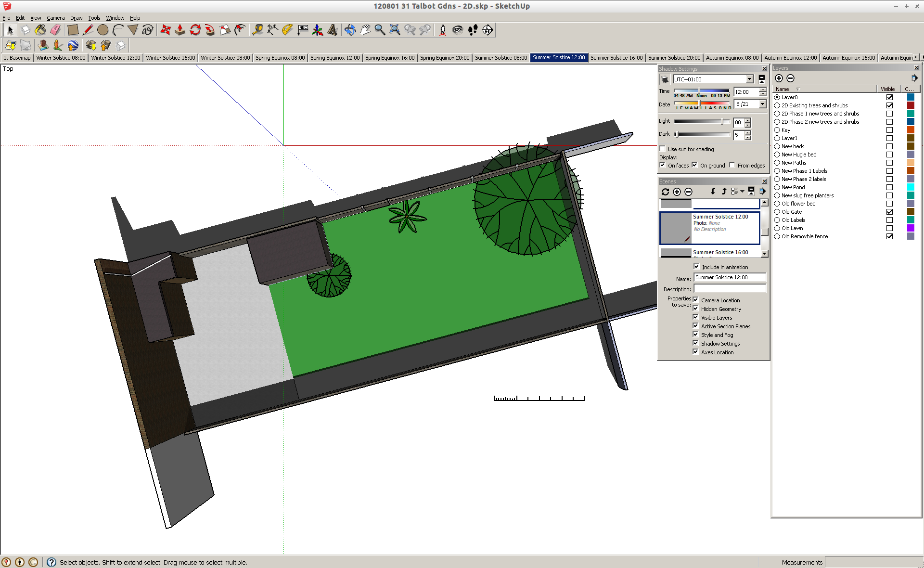This screenshot has height=568, width=924.
Task: Activate the Push/Pull tool
Action: coord(180,30)
